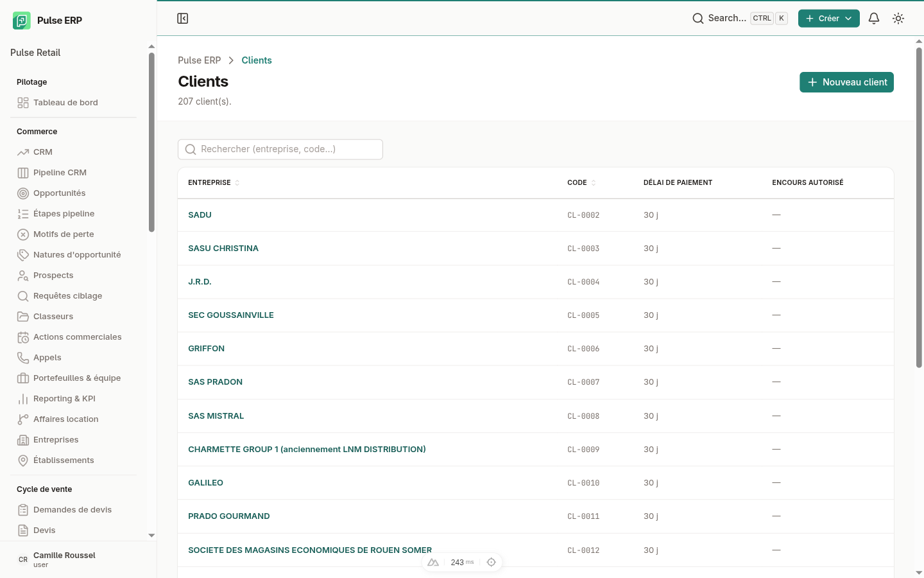
Task: Open Camille Roussel user profile
Action: pyautogui.click(x=78, y=559)
